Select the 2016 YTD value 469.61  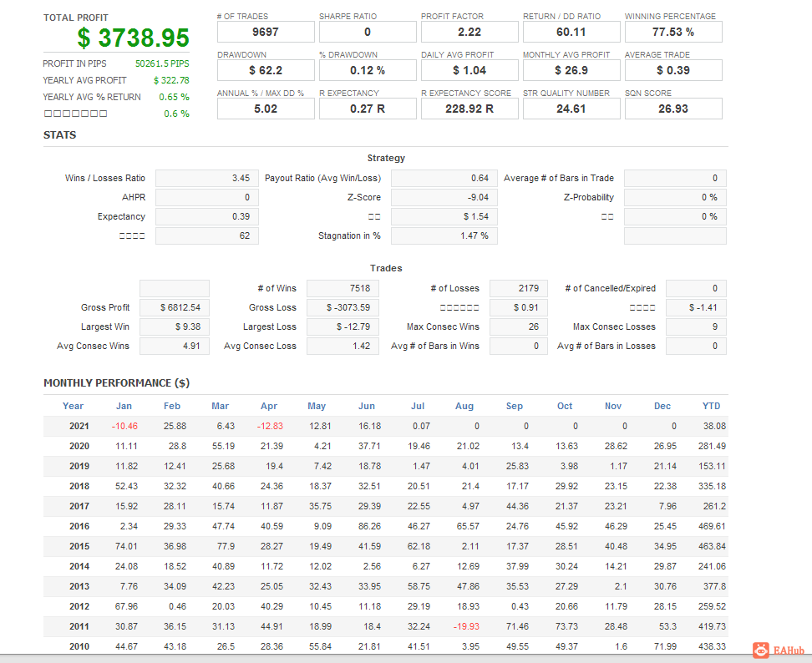click(712, 526)
